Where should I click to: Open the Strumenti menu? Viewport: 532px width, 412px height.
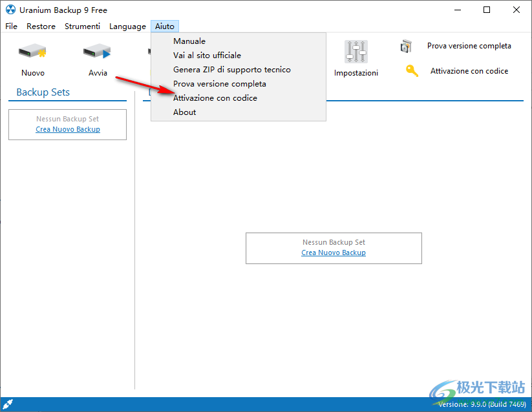click(x=82, y=26)
